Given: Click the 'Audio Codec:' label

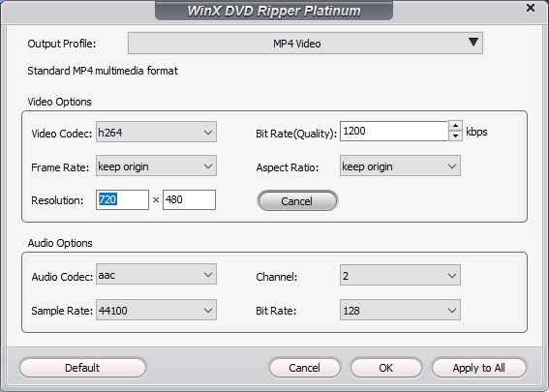Looking at the screenshot, I should [62, 277].
